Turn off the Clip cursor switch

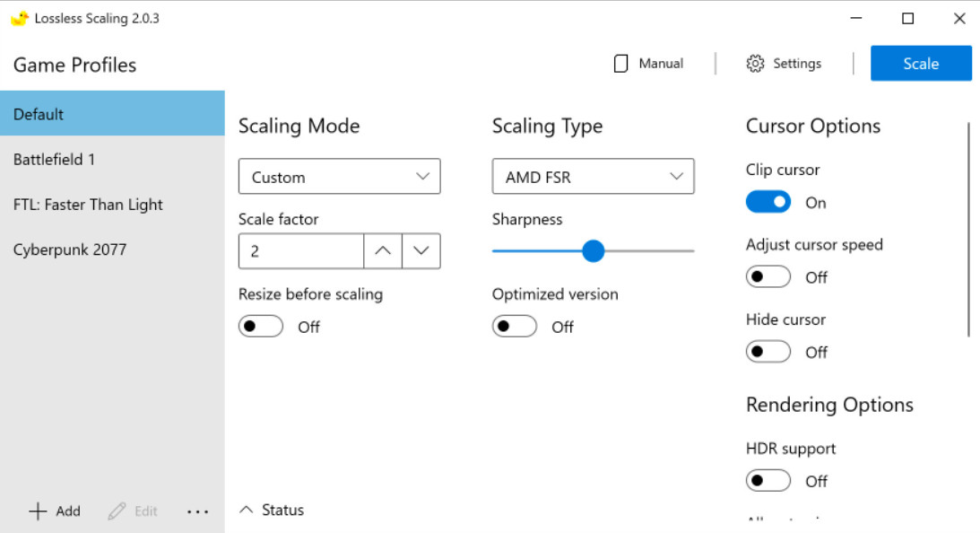tap(768, 202)
